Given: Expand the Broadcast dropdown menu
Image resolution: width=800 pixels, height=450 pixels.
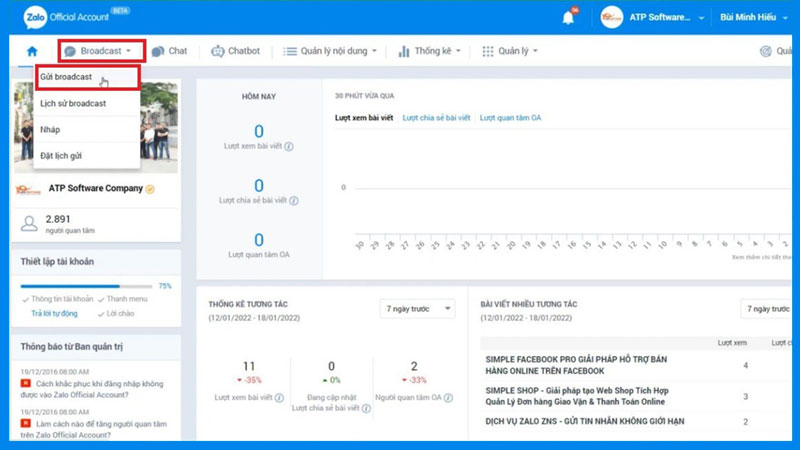Looking at the screenshot, I should coord(102,51).
